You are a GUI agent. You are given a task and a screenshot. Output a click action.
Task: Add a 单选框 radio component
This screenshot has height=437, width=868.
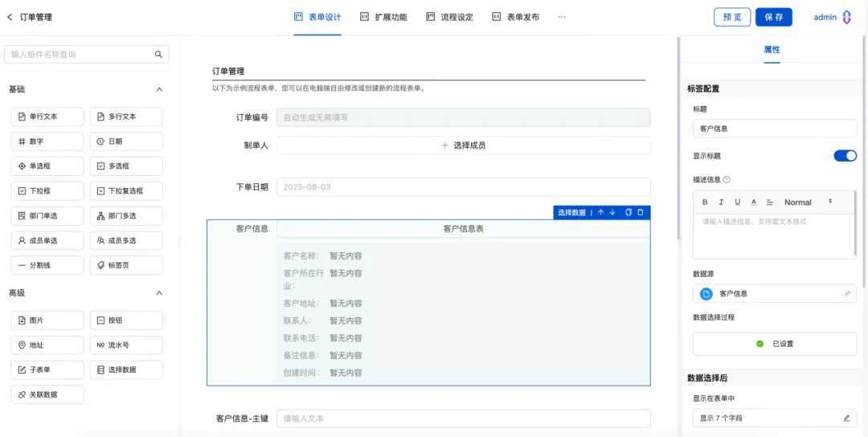(x=47, y=166)
